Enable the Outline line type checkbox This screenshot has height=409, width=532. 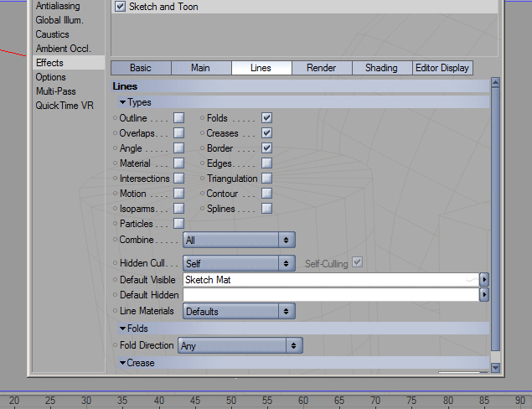(x=178, y=118)
